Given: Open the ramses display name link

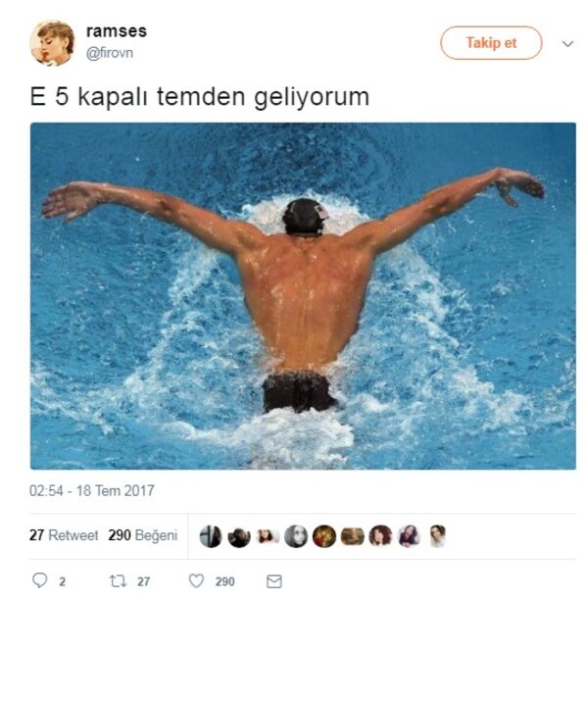Looking at the screenshot, I should [x=117, y=31].
